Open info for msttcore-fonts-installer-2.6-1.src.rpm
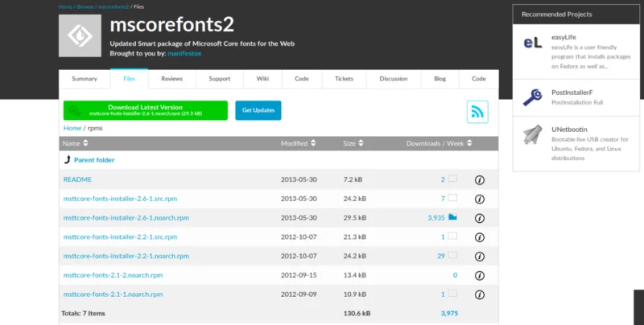This screenshot has width=644, height=325. coord(479,199)
